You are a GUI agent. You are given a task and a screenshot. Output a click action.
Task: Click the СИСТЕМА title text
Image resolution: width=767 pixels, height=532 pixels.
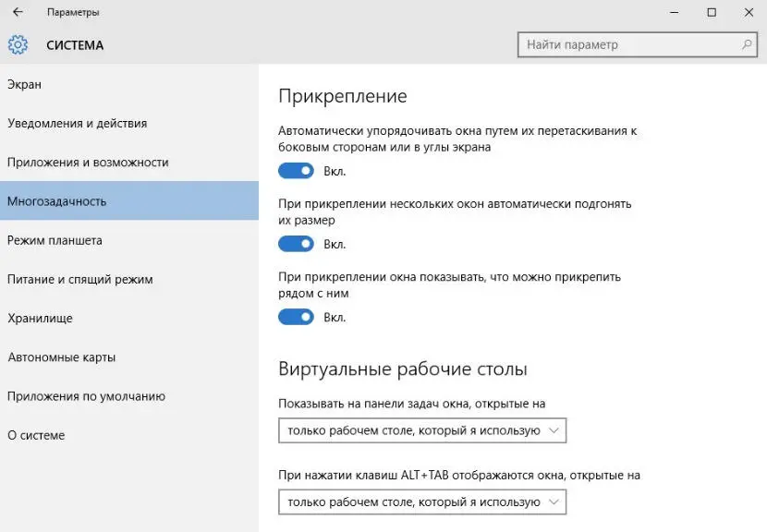pyautogui.click(x=75, y=45)
